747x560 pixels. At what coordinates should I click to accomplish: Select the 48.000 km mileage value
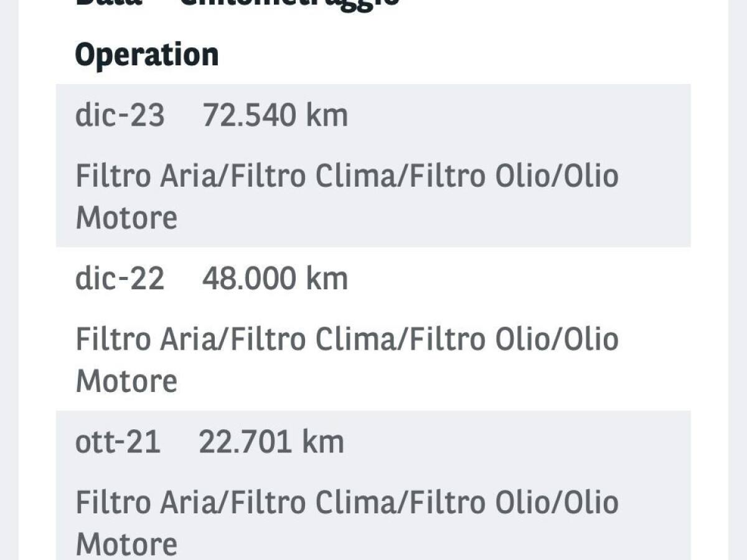click(x=275, y=279)
